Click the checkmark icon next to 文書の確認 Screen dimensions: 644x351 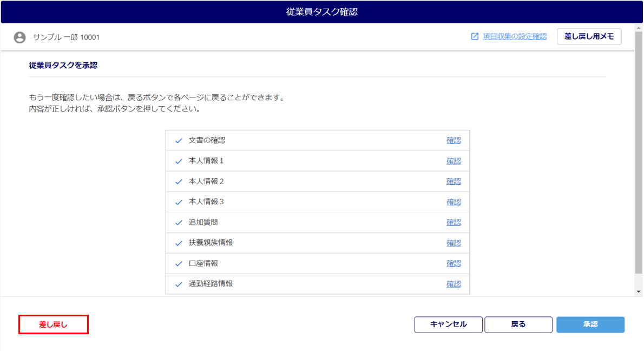(179, 141)
